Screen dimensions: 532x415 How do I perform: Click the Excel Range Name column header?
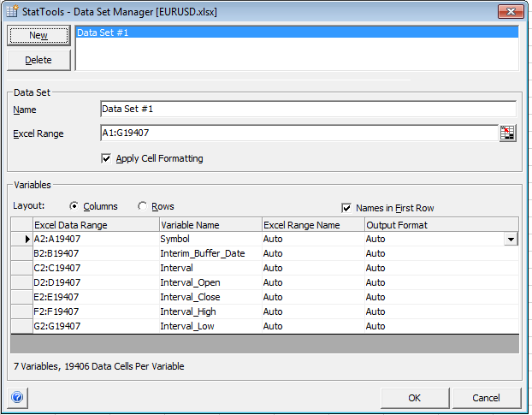point(314,225)
